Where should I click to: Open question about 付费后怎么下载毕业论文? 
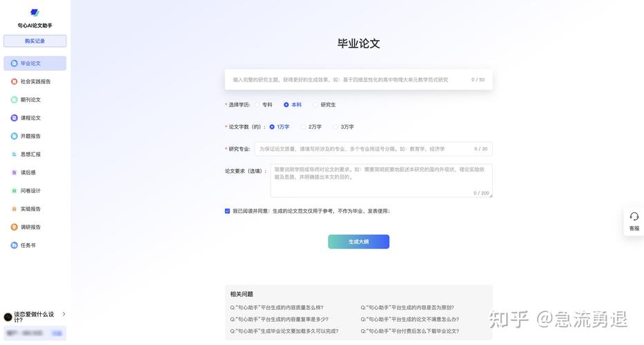point(410,331)
